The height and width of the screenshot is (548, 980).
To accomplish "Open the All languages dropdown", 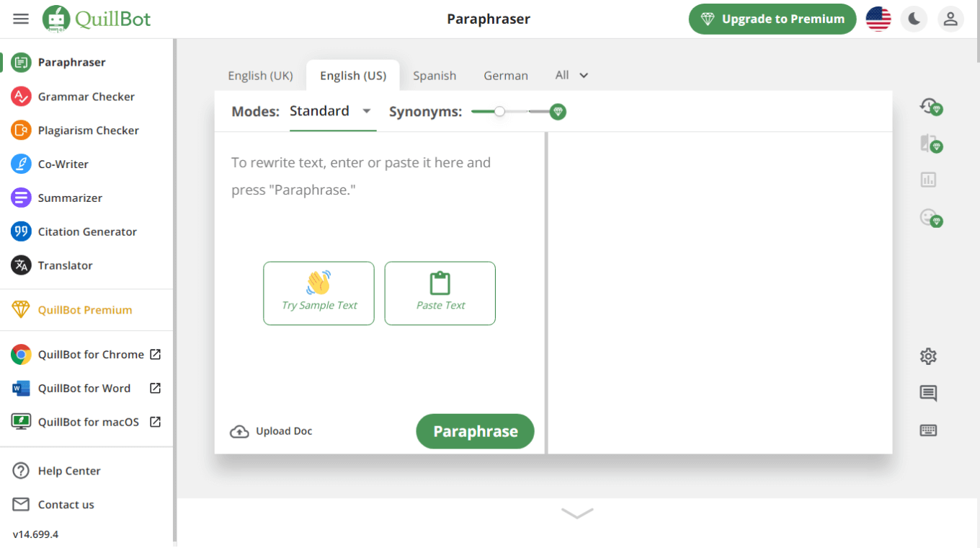I will (x=571, y=75).
